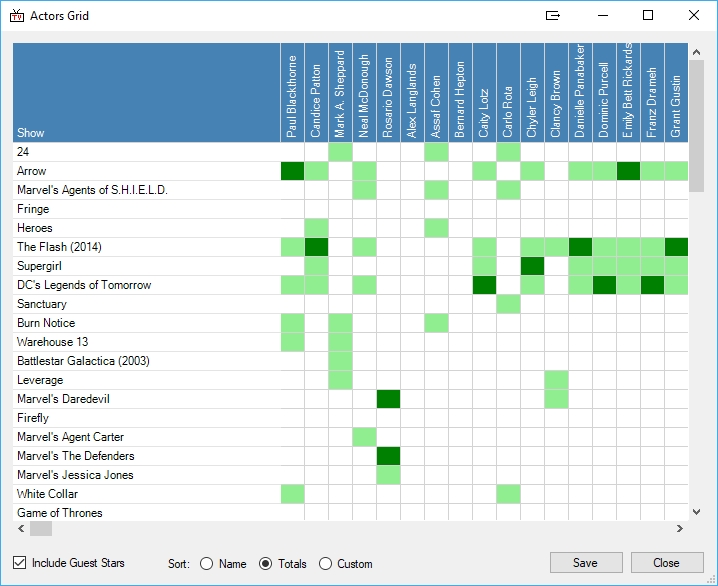Viewport: 718px width, 586px height.
Task: Click the Actors Grid app icon in title bar
Action: 16,16
